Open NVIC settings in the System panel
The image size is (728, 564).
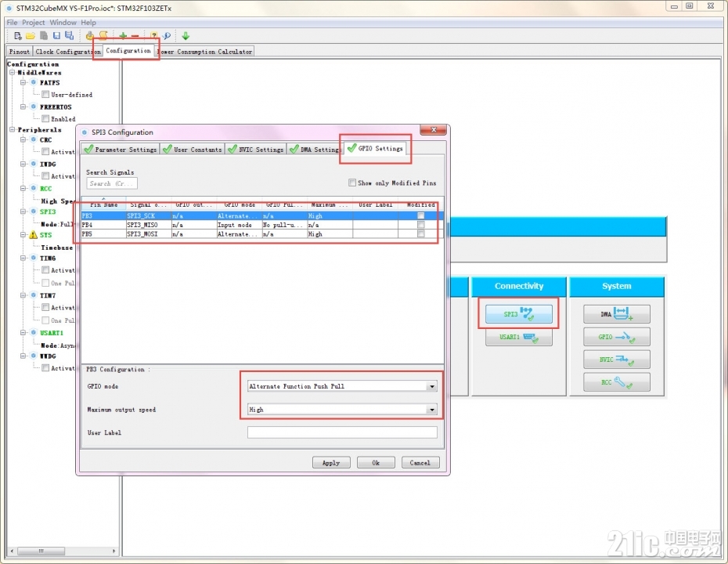[617, 360]
